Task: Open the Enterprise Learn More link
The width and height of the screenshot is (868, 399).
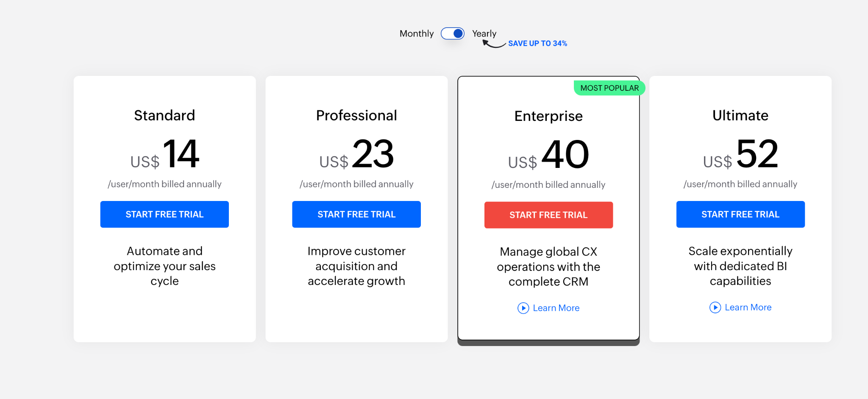Action: click(556, 308)
